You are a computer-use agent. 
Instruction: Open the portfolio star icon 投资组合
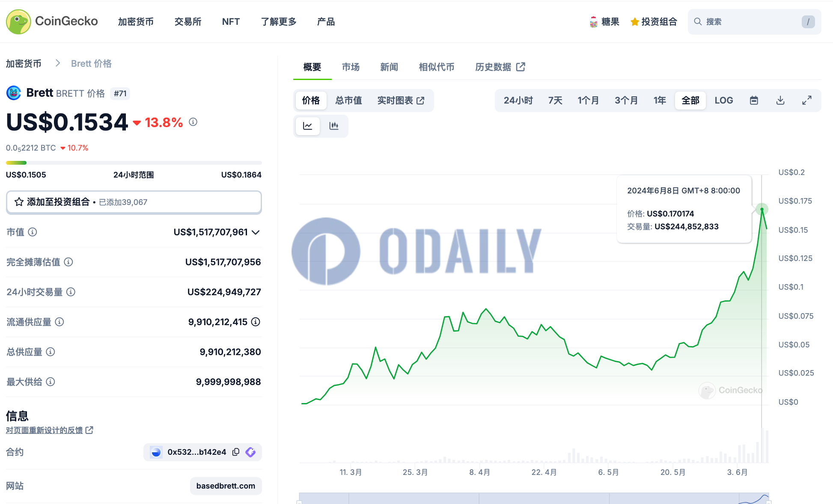[x=635, y=22]
